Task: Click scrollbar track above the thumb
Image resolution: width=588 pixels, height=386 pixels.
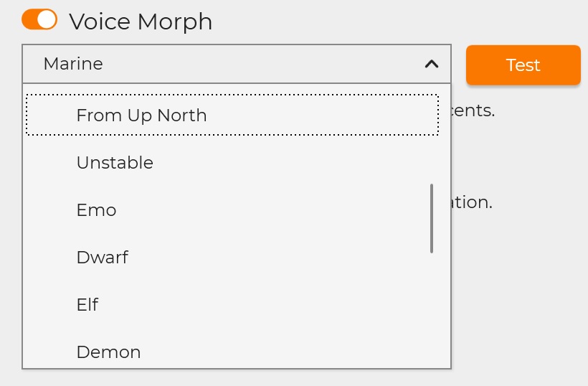Action: [432, 135]
